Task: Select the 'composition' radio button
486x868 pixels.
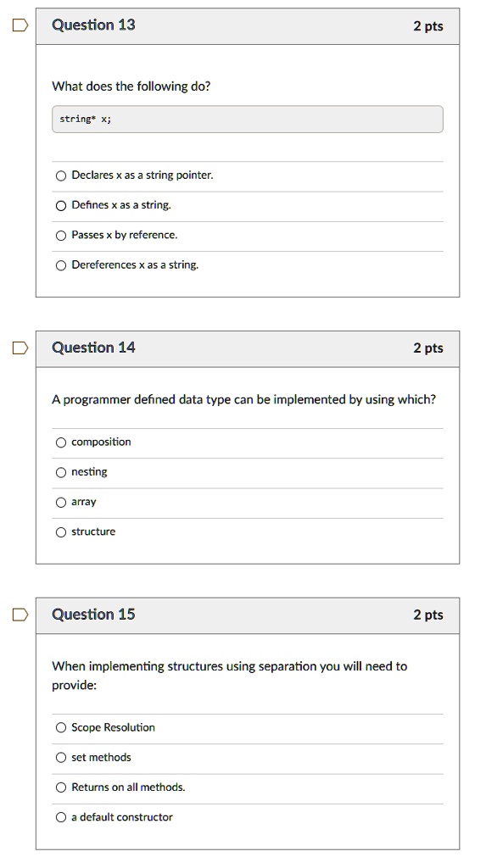Action: (61, 442)
